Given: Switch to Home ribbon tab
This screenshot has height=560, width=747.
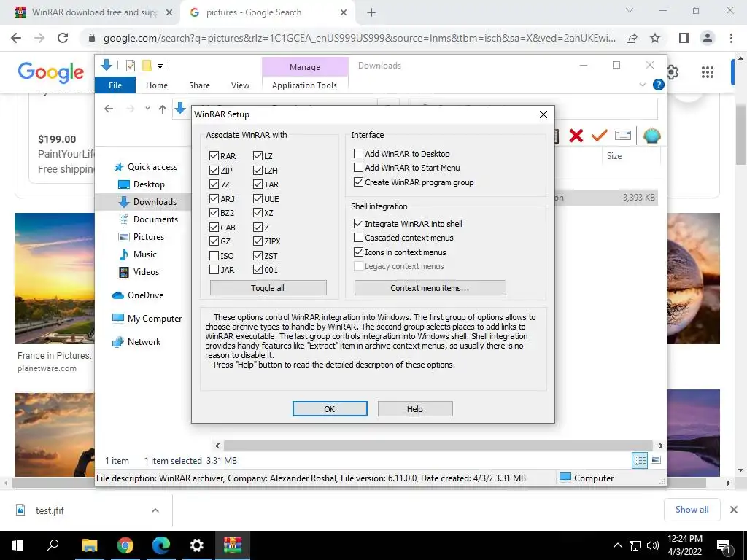Looking at the screenshot, I should point(157,85).
